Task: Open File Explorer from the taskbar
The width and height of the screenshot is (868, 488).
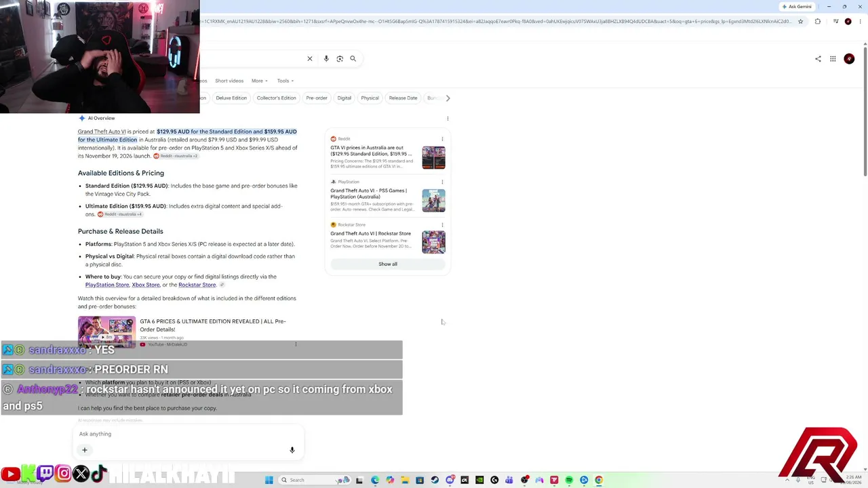Action: tap(405, 480)
